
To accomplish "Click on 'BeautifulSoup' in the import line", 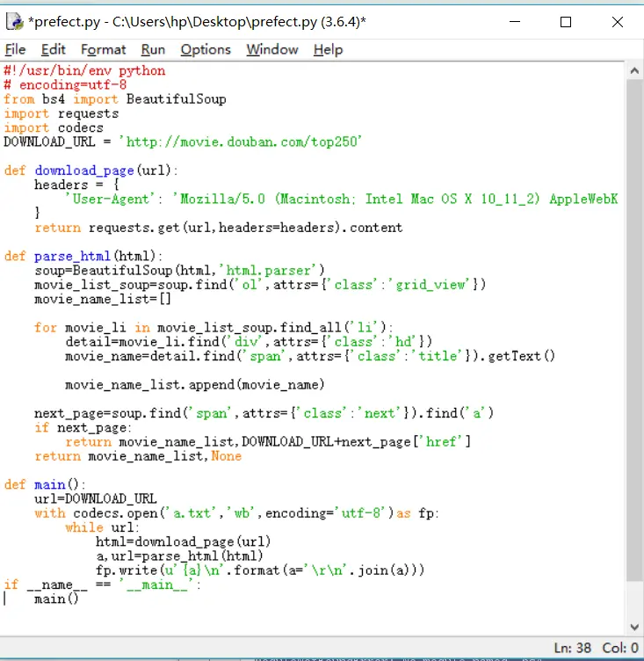I will click(177, 99).
